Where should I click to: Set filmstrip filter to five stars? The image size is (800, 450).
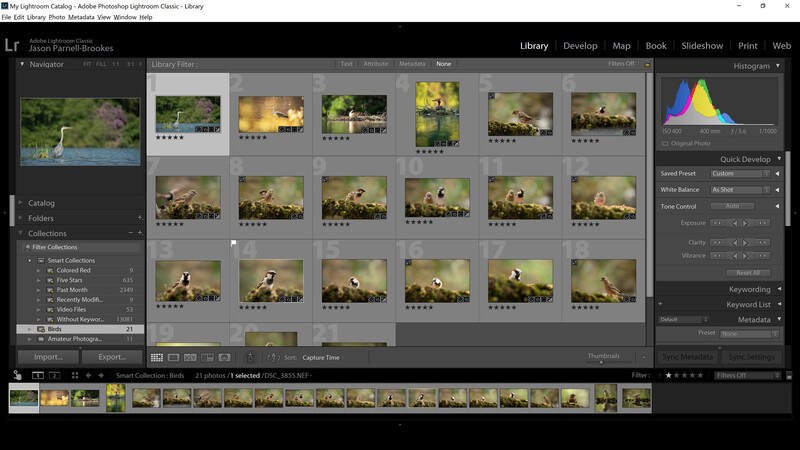(700, 376)
